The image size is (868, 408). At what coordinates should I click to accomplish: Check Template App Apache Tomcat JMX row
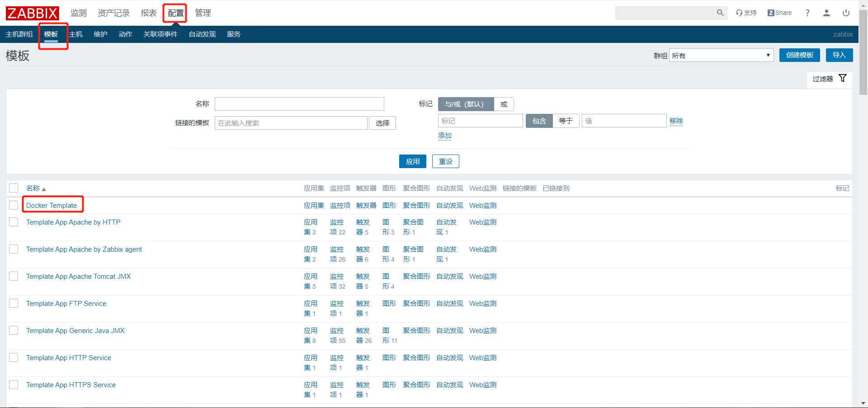[x=14, y=276]
